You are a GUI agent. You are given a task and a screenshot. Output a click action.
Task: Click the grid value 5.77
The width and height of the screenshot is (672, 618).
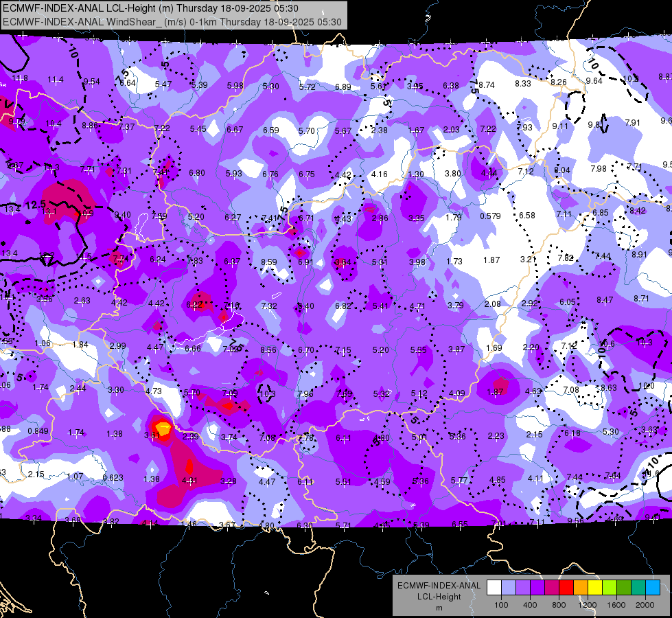coord(459,481)
